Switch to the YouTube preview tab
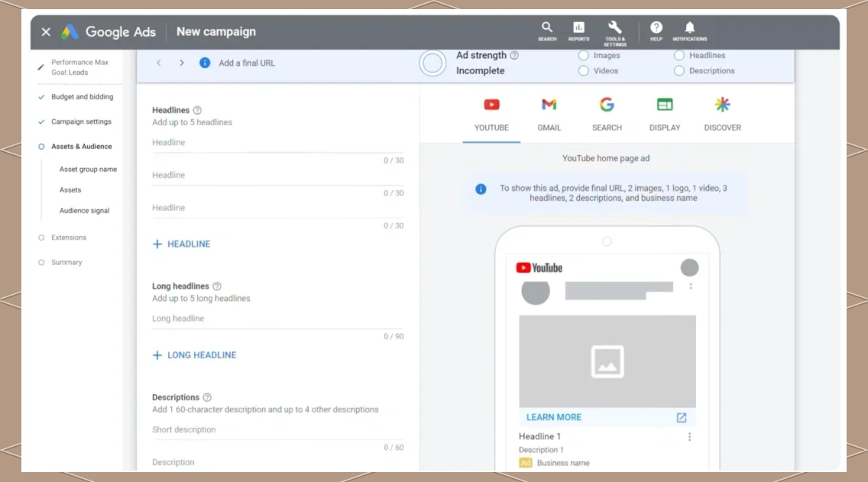Viewport: 868px width, 482px height. [x=491, y=115]
